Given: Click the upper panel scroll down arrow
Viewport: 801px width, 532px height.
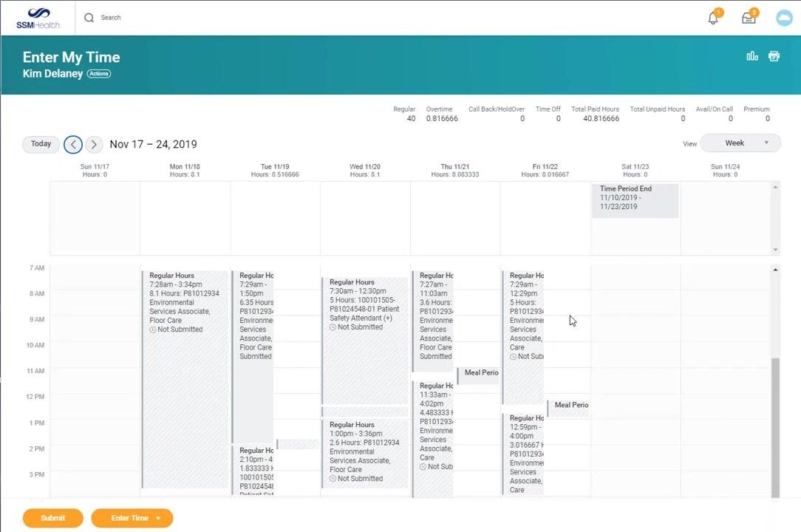Looking at the screenshot, I should [775, 250].
